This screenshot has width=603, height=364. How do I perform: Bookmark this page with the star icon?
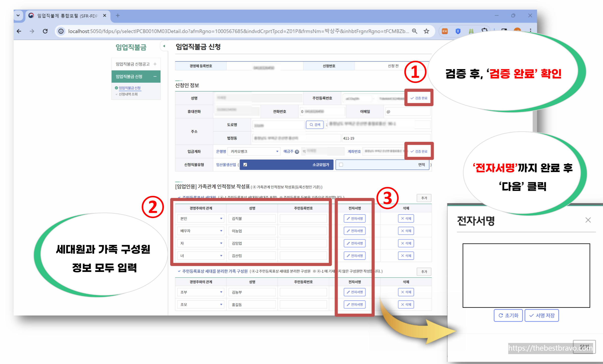click(426, 31)
